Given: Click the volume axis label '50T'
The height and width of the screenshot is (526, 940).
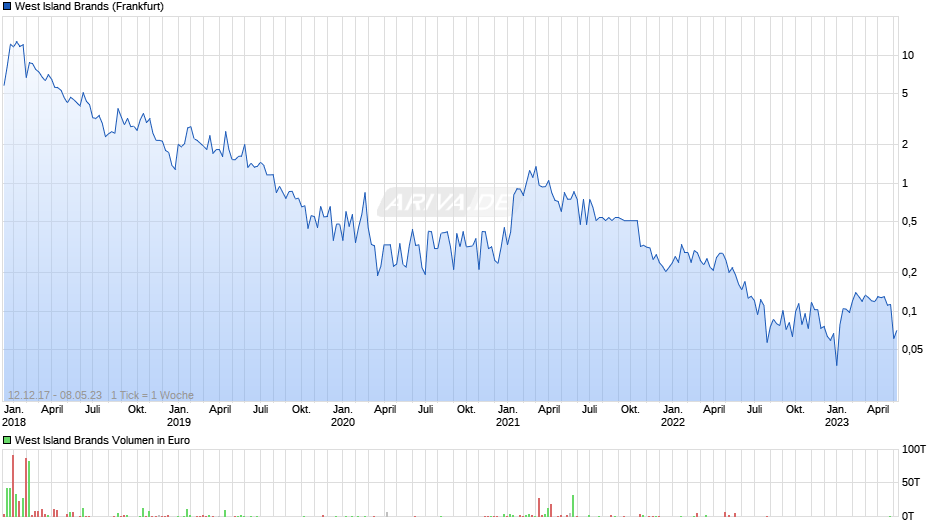Looking at the screenshot, I should click(911, 482).
